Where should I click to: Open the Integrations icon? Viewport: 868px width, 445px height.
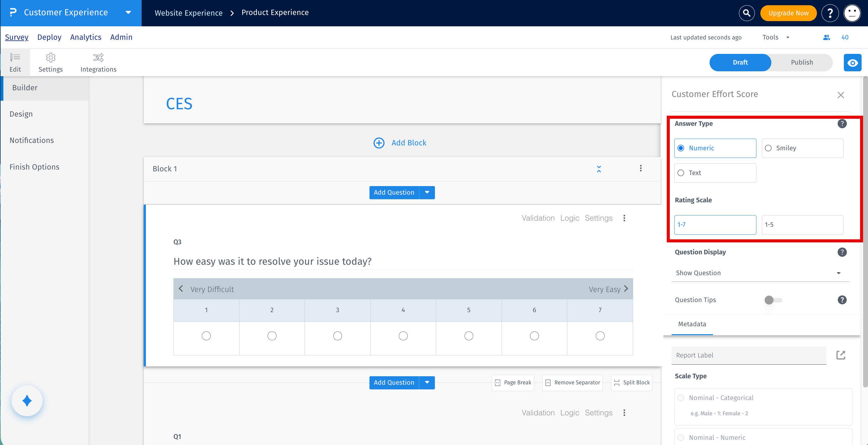coord(98,57)
